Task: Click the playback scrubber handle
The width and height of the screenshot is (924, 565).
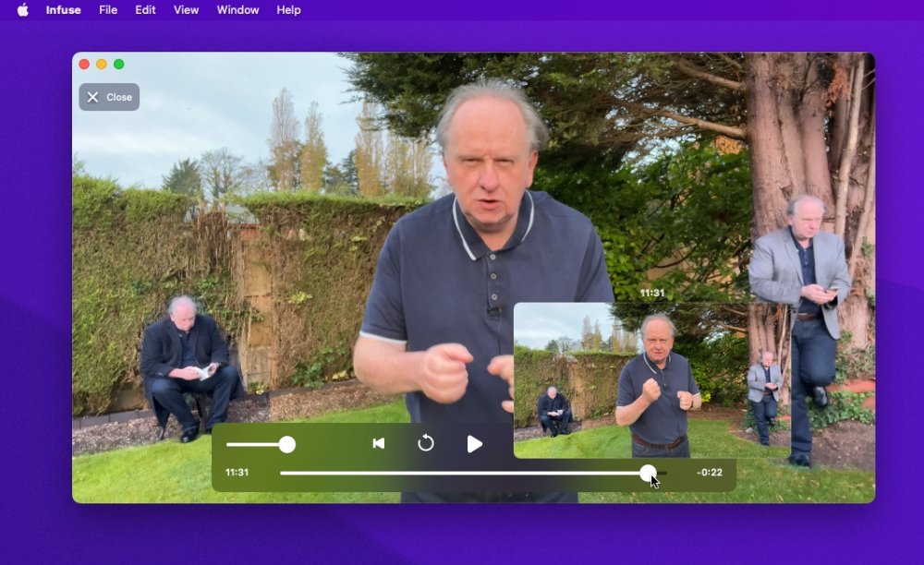Action: (649, 473)
